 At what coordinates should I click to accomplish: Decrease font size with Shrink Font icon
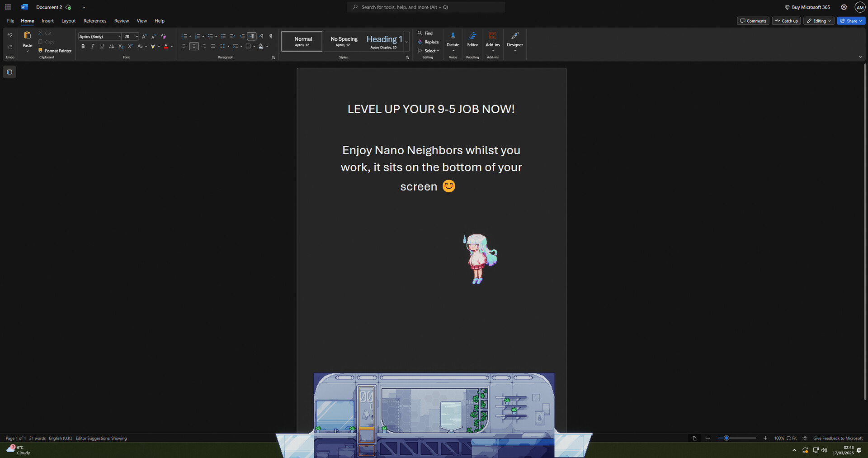154,36
